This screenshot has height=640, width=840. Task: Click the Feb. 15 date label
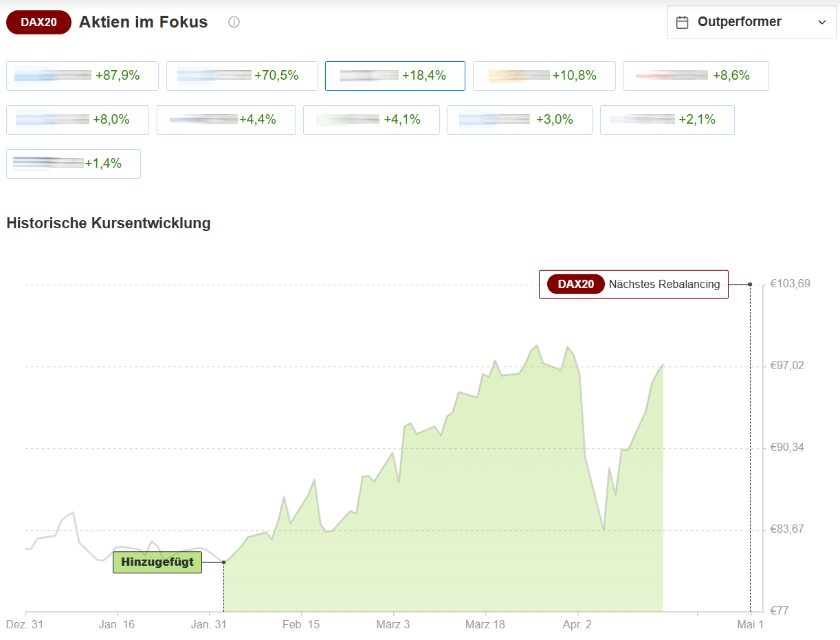(301, 625)
